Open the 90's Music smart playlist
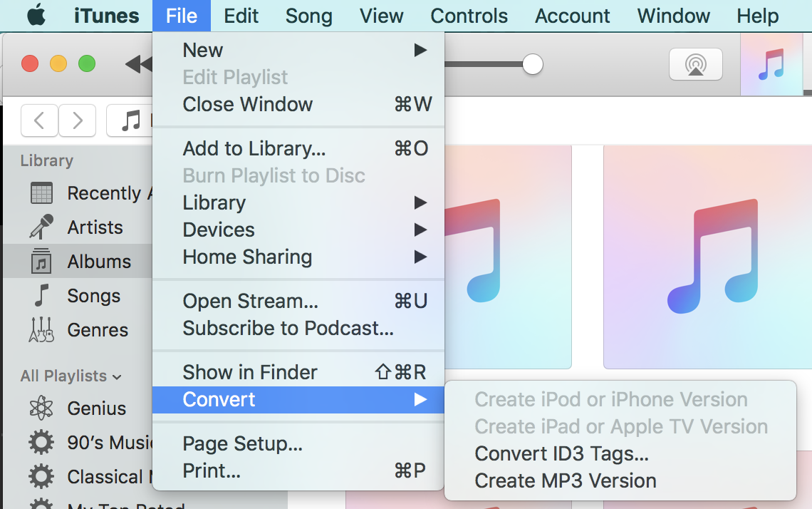812x509 pixels. coord(78,443)
